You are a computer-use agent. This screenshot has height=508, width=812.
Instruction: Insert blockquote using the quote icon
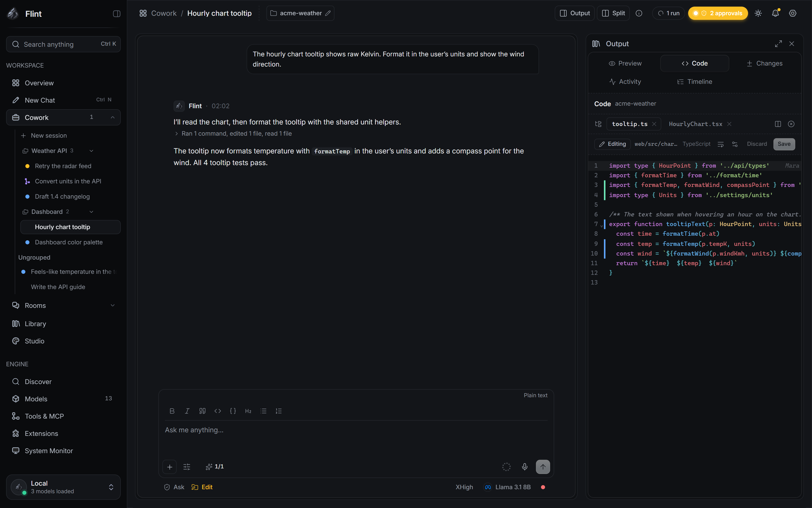coord(202,411)
